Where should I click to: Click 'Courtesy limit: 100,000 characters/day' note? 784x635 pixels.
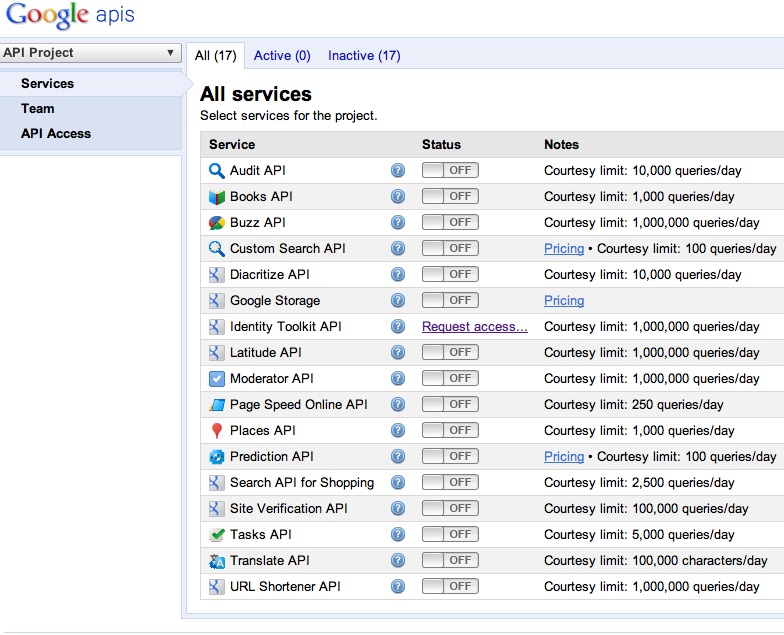tap(656, 560)
